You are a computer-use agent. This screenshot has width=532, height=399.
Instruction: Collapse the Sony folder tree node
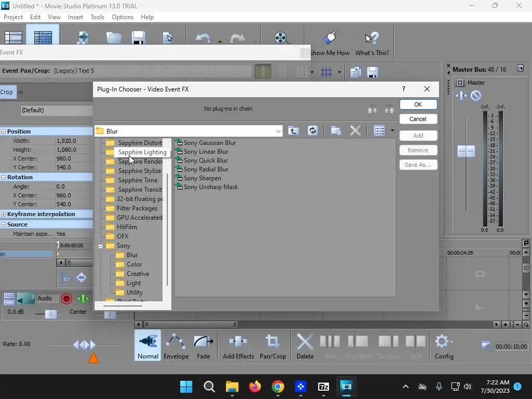101,246
